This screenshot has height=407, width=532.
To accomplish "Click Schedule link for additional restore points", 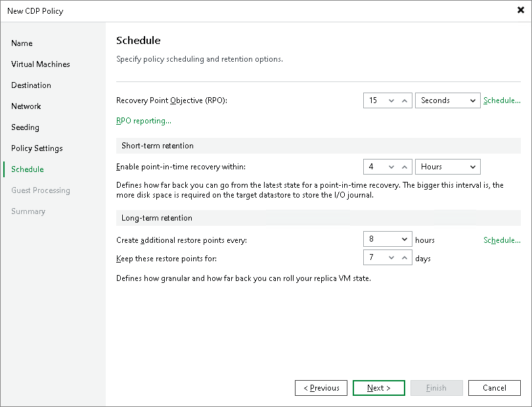I will tap(502, 240).
